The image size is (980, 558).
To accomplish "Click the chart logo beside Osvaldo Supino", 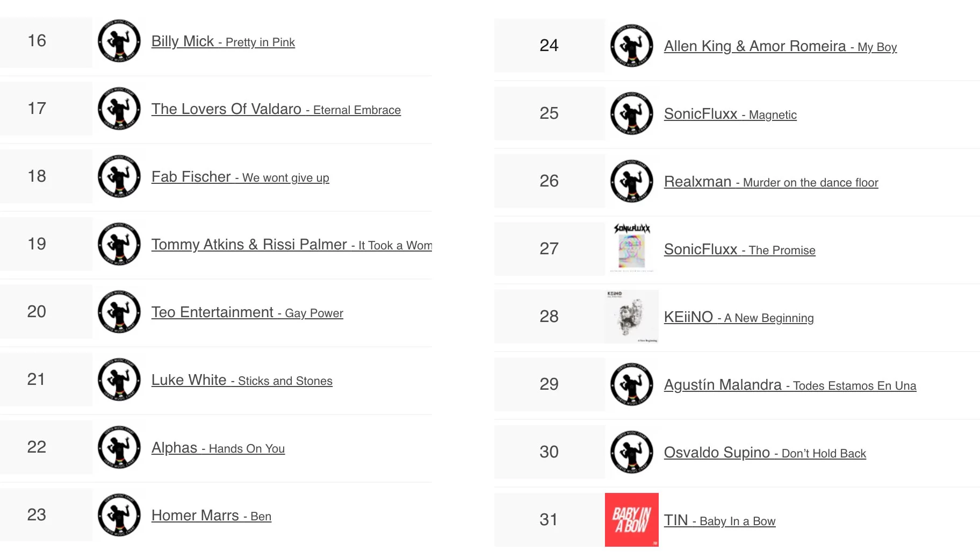I will coord(632,452).
